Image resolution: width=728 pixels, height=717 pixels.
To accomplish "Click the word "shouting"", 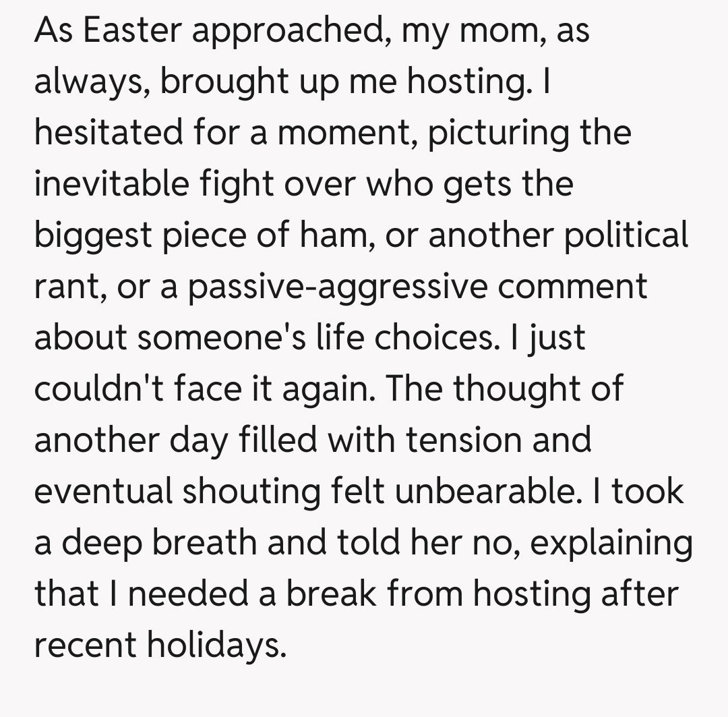I will point(251,491).
